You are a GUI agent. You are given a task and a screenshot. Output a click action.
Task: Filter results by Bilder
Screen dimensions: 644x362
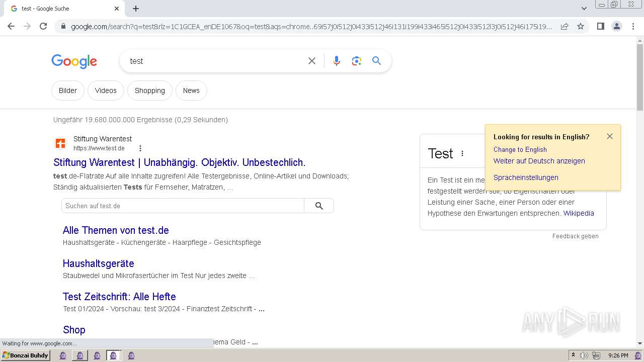68,90
